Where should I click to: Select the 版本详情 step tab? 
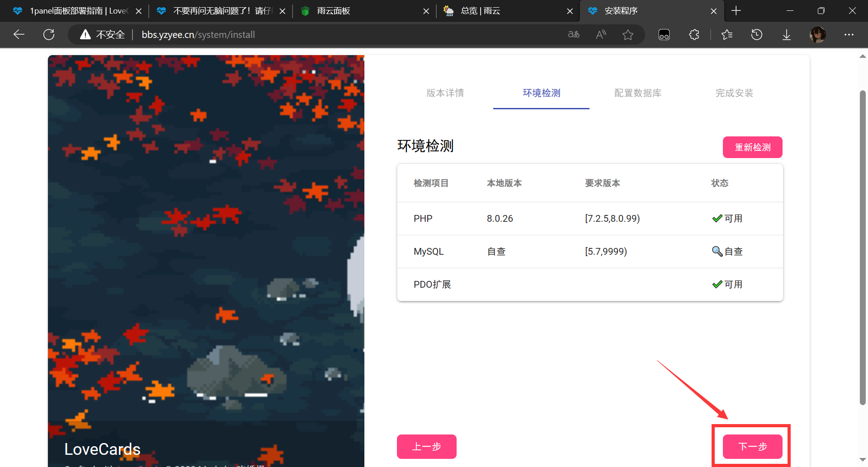[445, 93]
